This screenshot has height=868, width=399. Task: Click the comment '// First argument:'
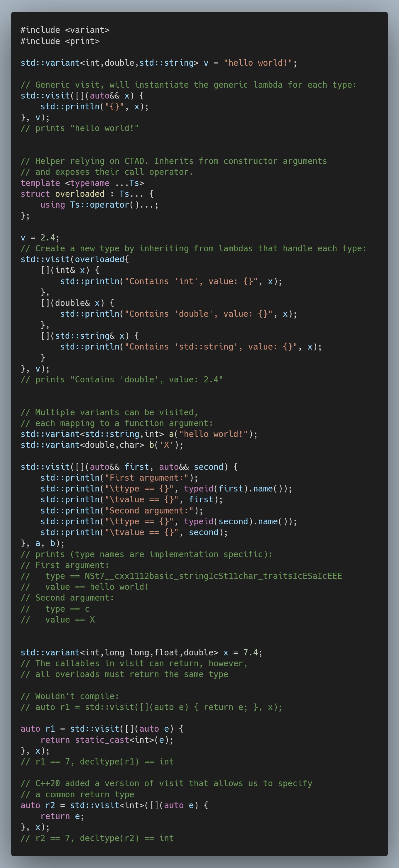pos(65,565)
